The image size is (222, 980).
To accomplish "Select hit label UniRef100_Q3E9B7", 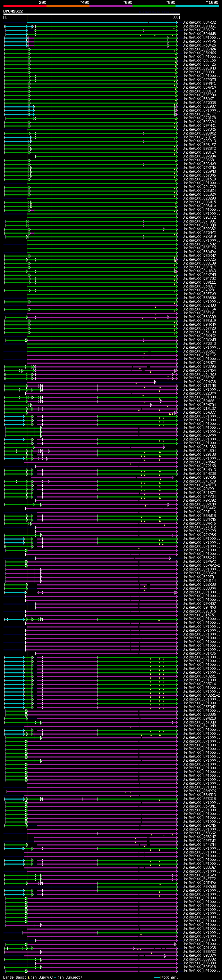I will [x=199, y=106].
